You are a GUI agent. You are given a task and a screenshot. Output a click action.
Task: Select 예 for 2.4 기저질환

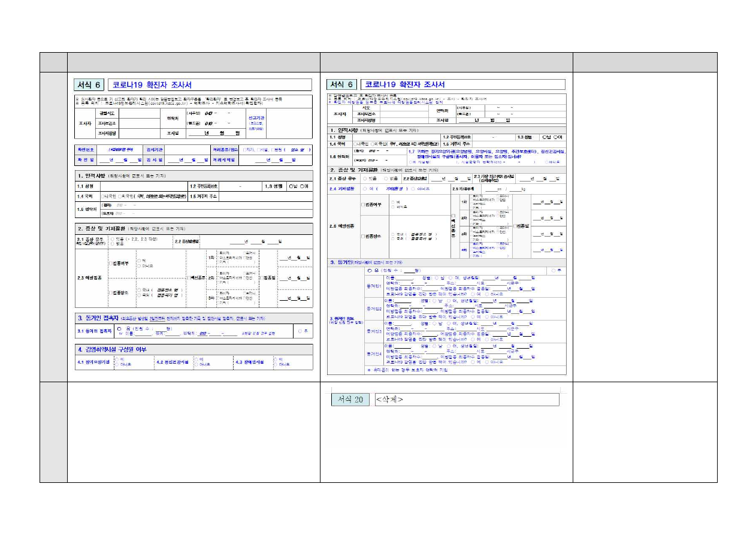(365, 188)
